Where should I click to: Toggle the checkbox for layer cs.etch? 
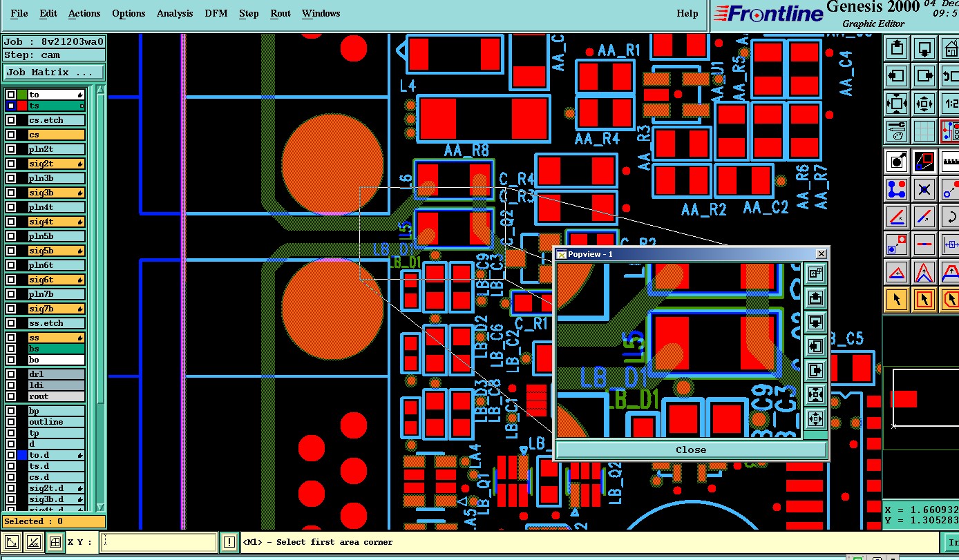tap(10, 120)
